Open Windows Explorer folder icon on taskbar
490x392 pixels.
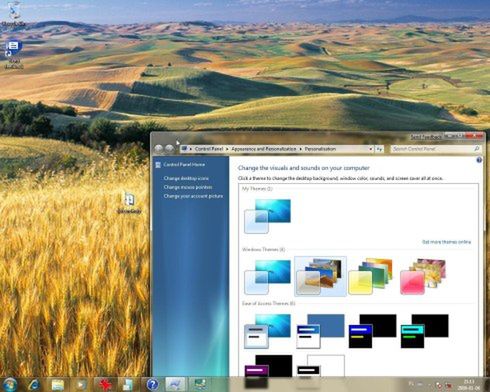[x=58, y=385]
